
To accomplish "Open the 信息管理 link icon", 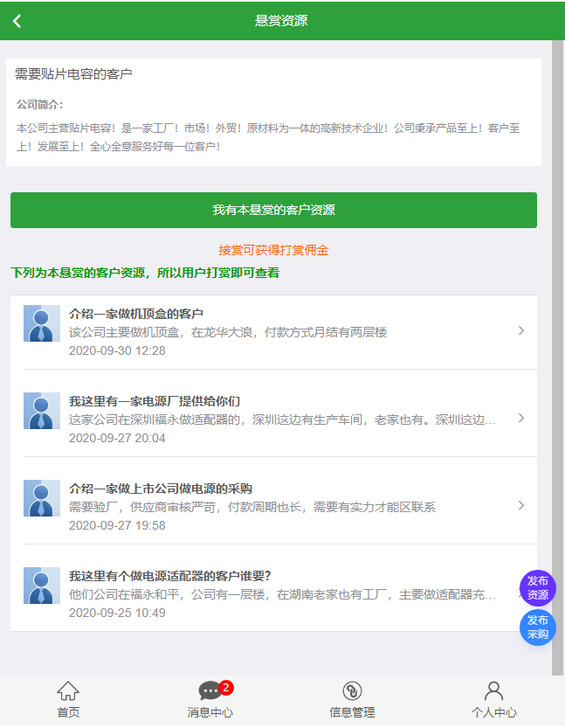I will [352, 690].
